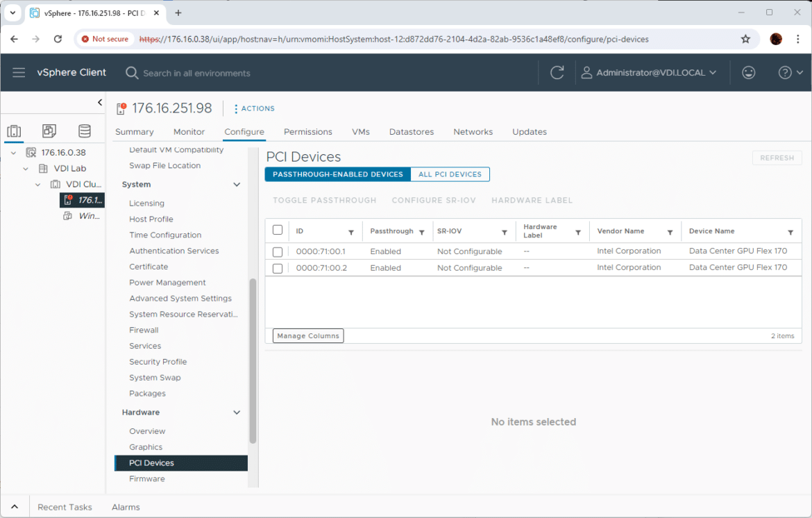Click the filter icon on Hardware Label column
812x518 pixels.
pos(578,233)
